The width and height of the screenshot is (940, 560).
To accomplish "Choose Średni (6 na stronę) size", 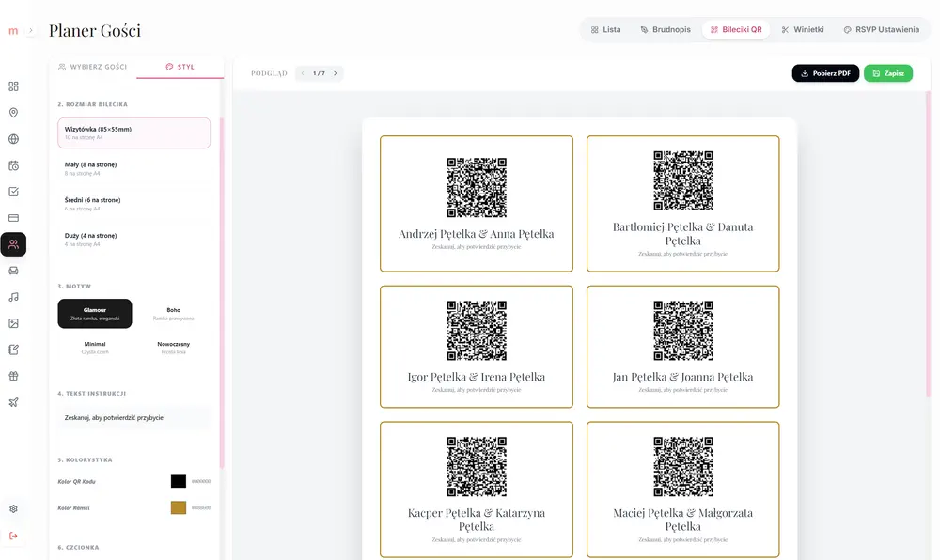I will pos(133,204).
